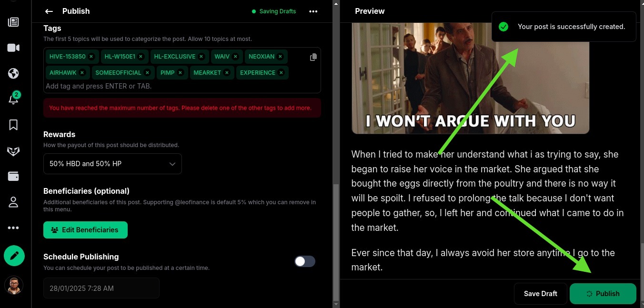Open the profile person icon
The width and height of the screenshot is (644, 308).
pos(13,202)
